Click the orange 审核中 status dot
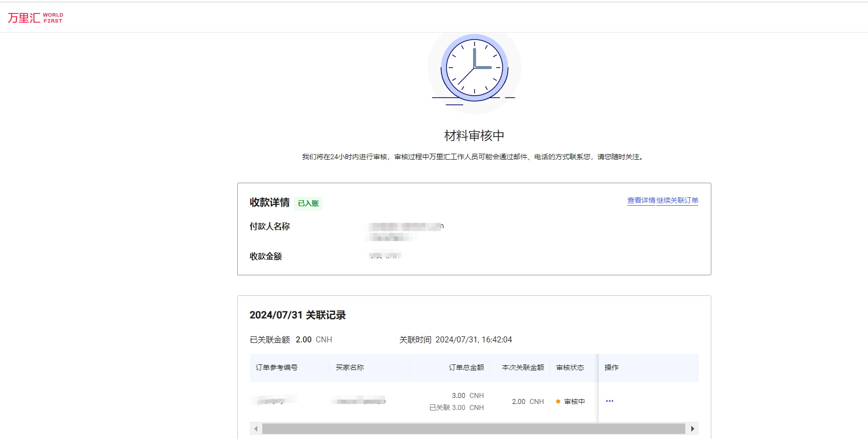Viewport: 868px width, 439px height. pyautogui.click(x=558, y=401)
